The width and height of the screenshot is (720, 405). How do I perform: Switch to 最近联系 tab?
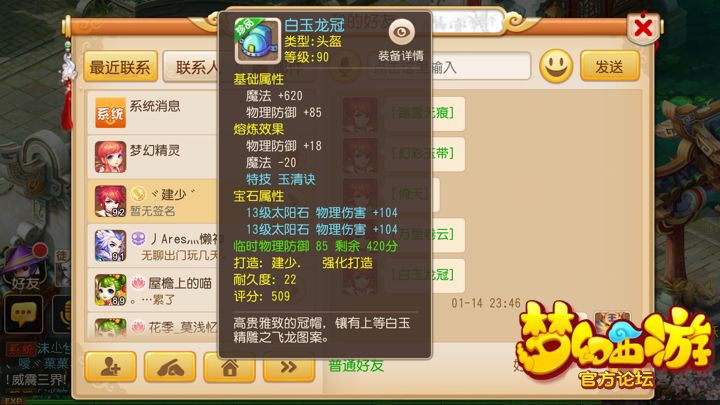click(x=120, y=67)
